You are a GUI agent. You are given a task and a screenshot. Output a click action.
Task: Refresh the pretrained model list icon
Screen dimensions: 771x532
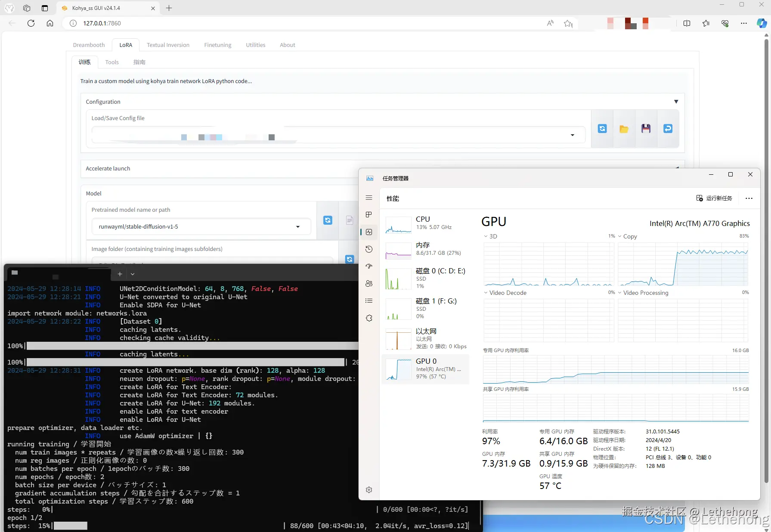(x=328, y=220)
